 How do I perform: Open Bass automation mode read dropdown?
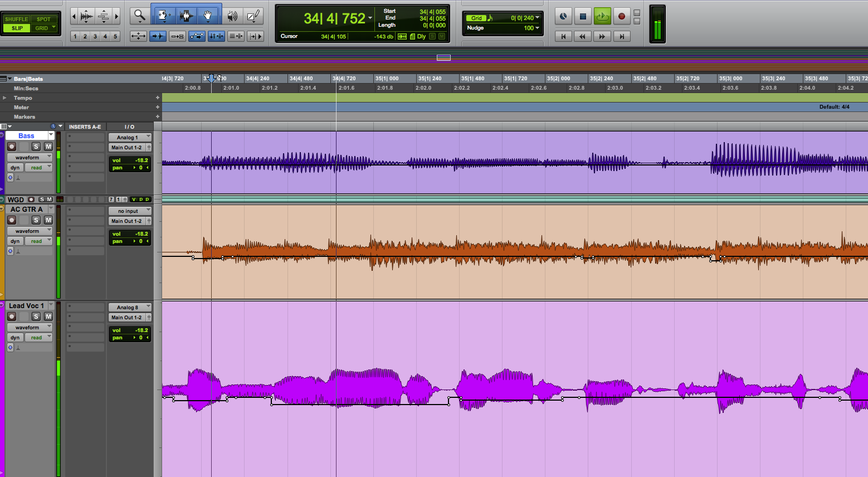click(x=38, y=167)
